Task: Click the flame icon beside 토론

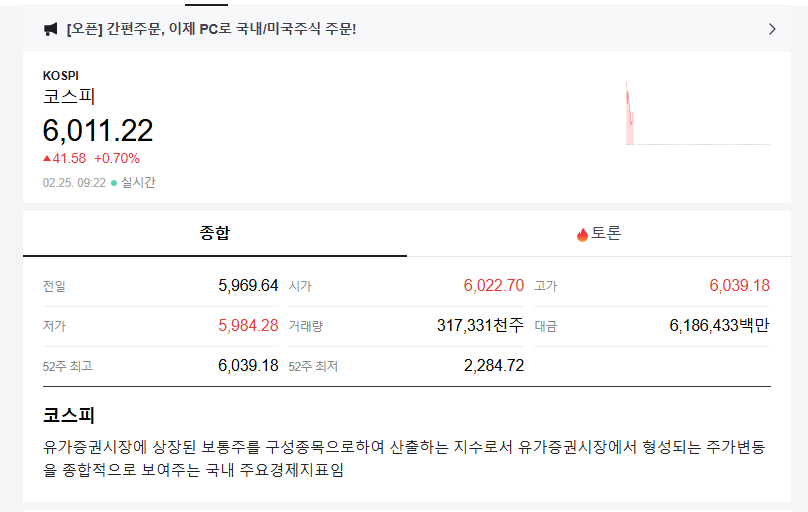Action: [x=582, y=234]
